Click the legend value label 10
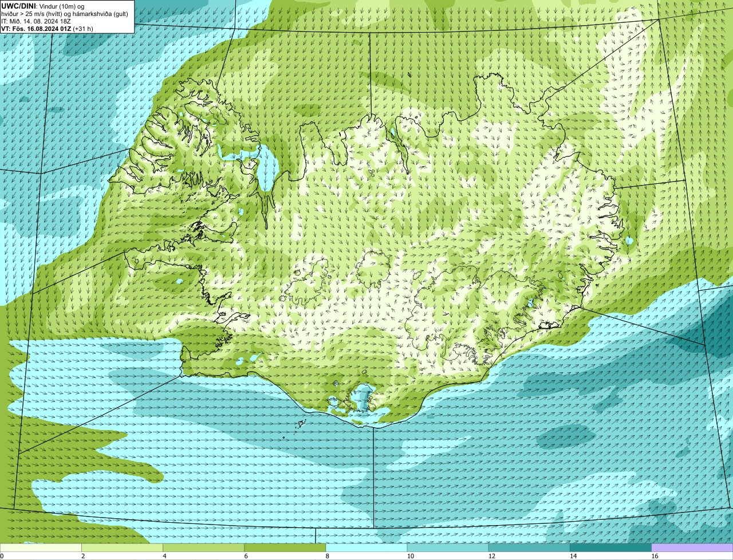733x560 pixels. [411, 556]
